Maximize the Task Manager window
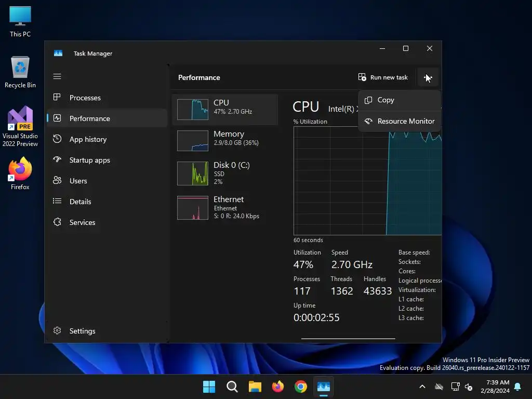The width and height of the screenshot is (532, 399). click(405, 48)
